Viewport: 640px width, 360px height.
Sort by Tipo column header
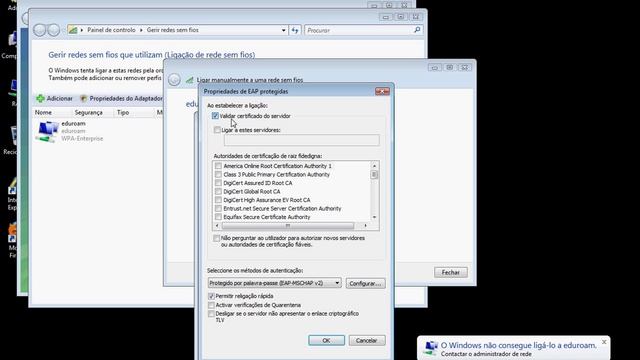click(123, 112)
